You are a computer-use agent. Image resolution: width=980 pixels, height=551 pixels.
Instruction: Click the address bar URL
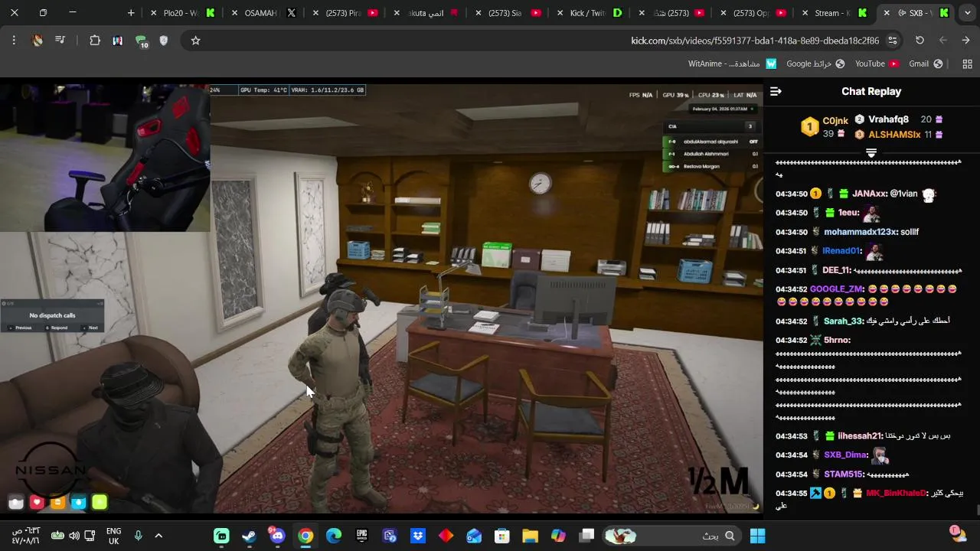754,41
